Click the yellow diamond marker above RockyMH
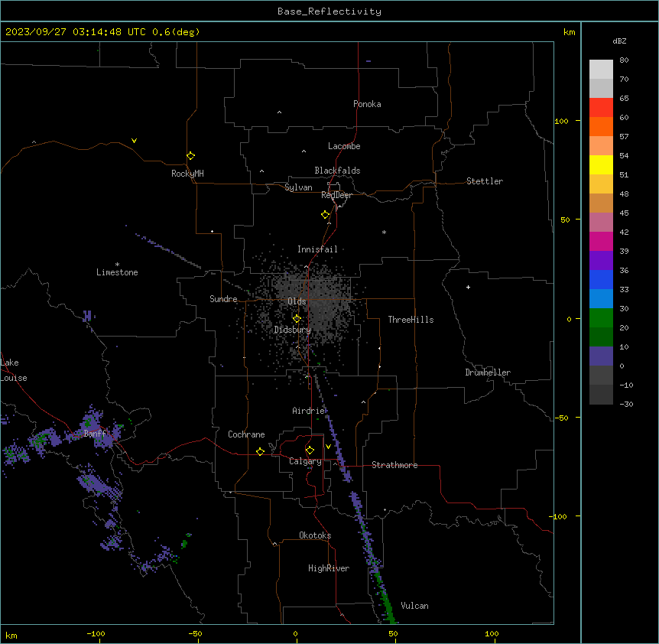This screenshot has height=644, width=659. coord(190,155)
